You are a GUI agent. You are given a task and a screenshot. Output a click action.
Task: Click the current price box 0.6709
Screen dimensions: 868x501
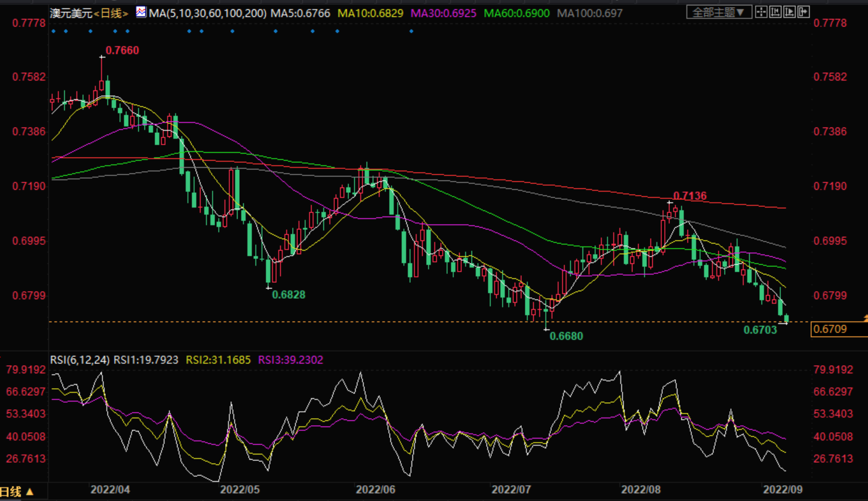point(839,329)
